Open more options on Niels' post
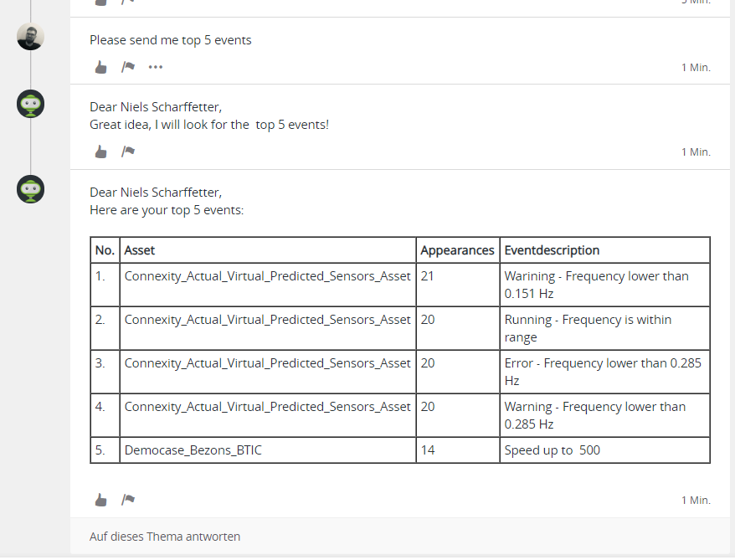 (156, 67)
